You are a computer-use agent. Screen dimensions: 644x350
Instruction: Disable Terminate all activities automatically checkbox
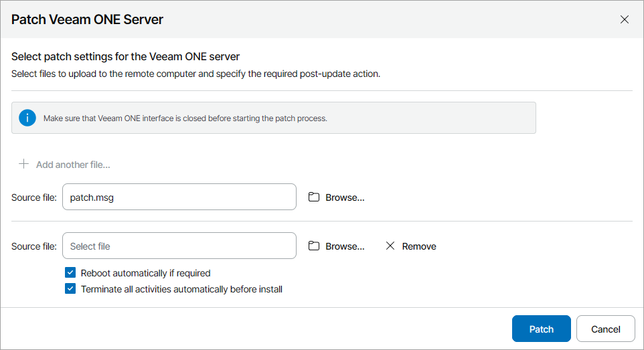click(70, 290)
